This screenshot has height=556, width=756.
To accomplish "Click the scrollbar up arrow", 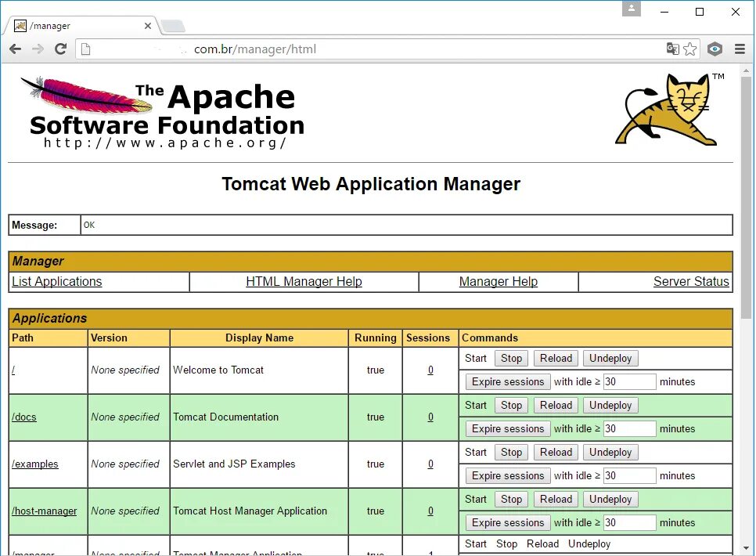I will coord(747,70).
